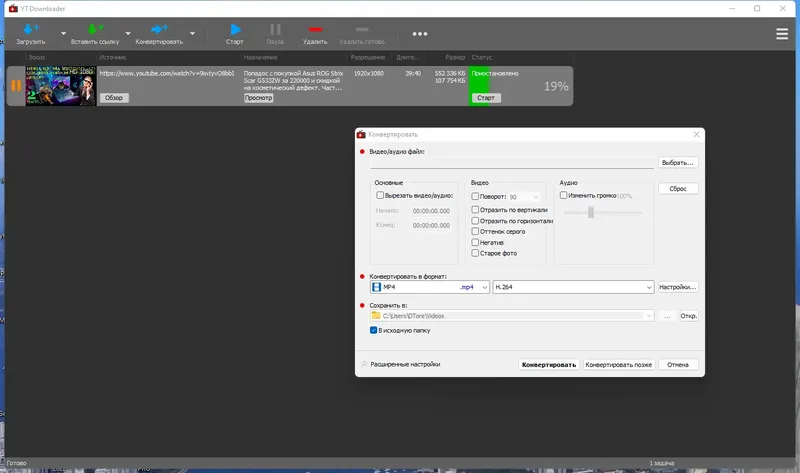Click the green download progress bar
800x473 pixels.
click(x=479, y=86)
